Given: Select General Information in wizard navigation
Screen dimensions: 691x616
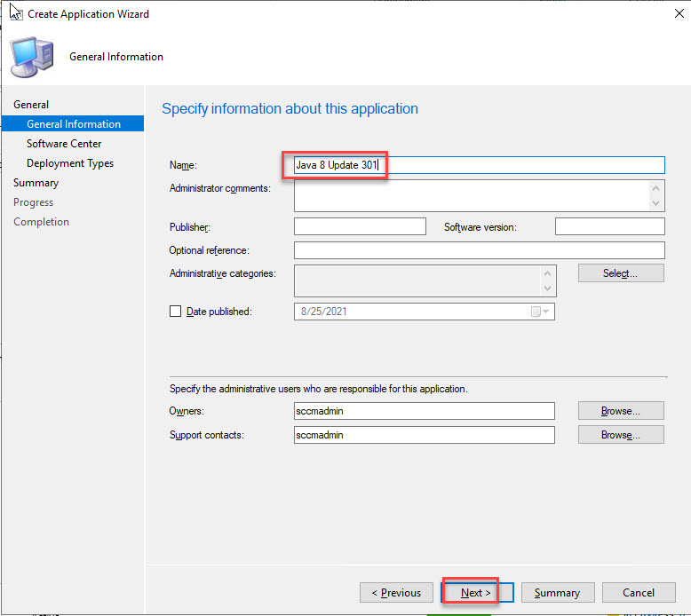Looking at the screenshot, I should pos(73,124).
